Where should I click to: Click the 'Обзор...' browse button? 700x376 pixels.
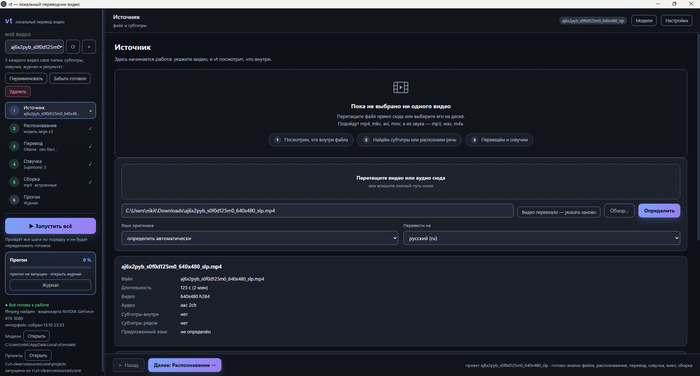click(619, 211)
